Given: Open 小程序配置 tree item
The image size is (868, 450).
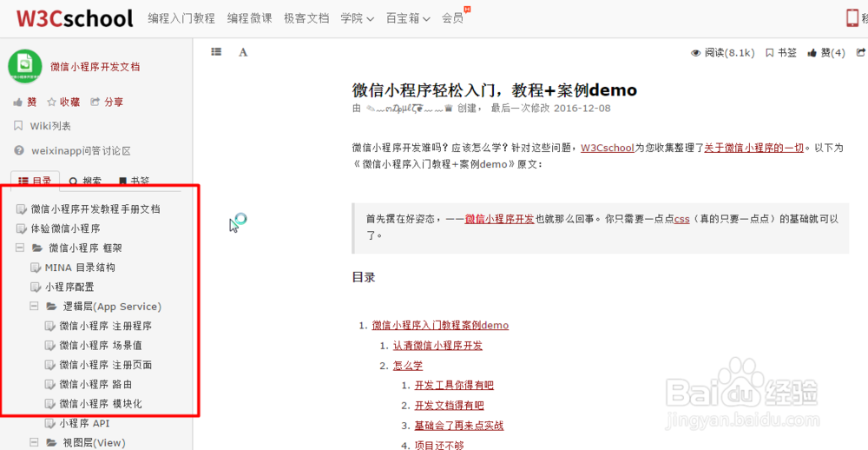Looking at the screenshot, I should pyautogui.click(x=69, y=287).
